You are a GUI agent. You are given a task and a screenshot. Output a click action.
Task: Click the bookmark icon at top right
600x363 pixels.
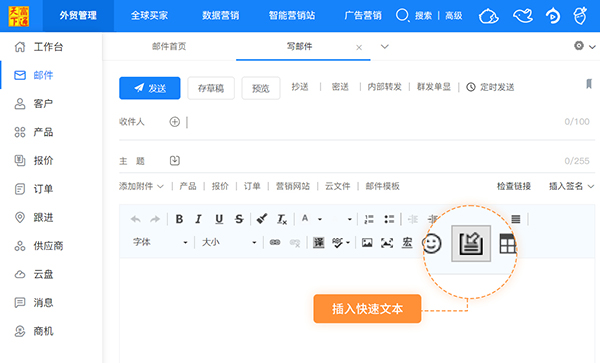click(x=589, y=84)
